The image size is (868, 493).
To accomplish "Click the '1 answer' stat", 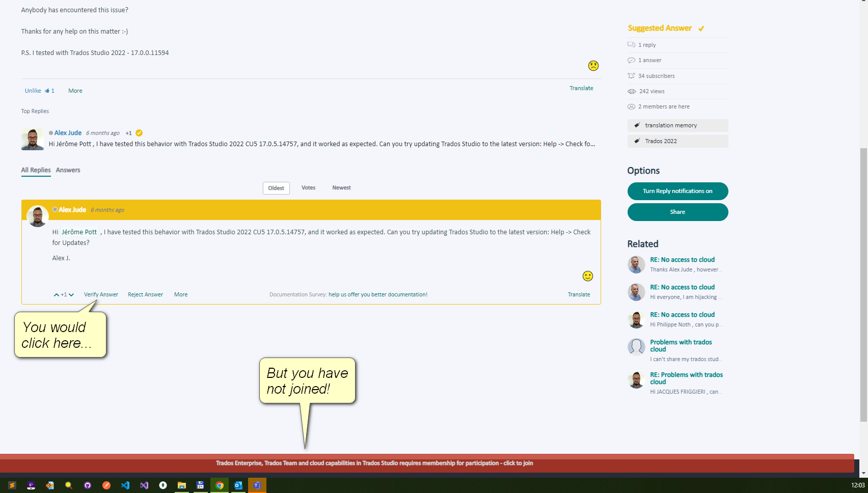I will (x=649, y=60).
